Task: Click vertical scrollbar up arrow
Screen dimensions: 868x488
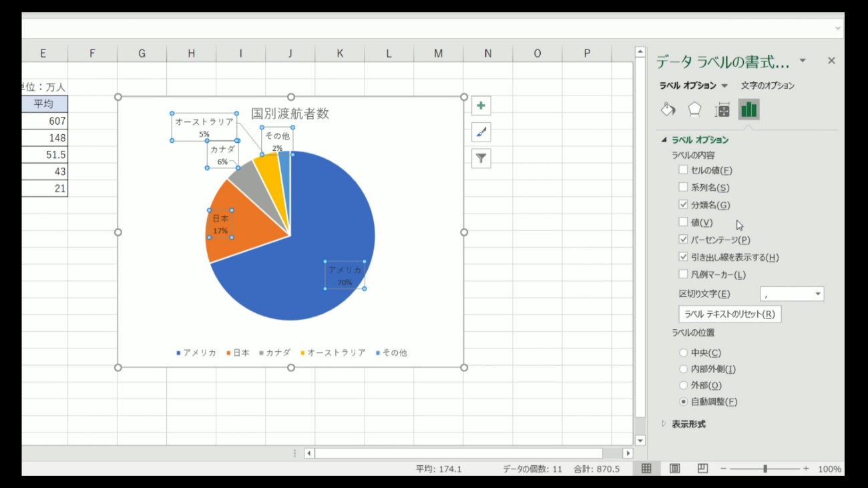Action: click(x=640, y=52)
